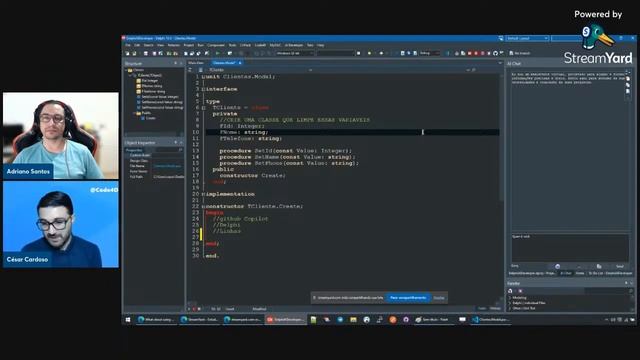Select SetPhone procedure in Structure tree

(160, 107)
